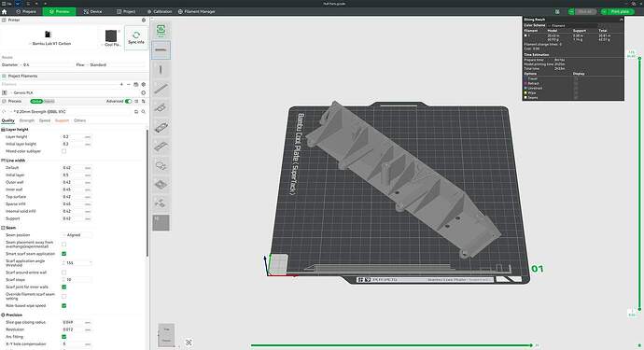Open the search icon next to the process preset
This screenshot has height=350, width=644.
(144, 112)
